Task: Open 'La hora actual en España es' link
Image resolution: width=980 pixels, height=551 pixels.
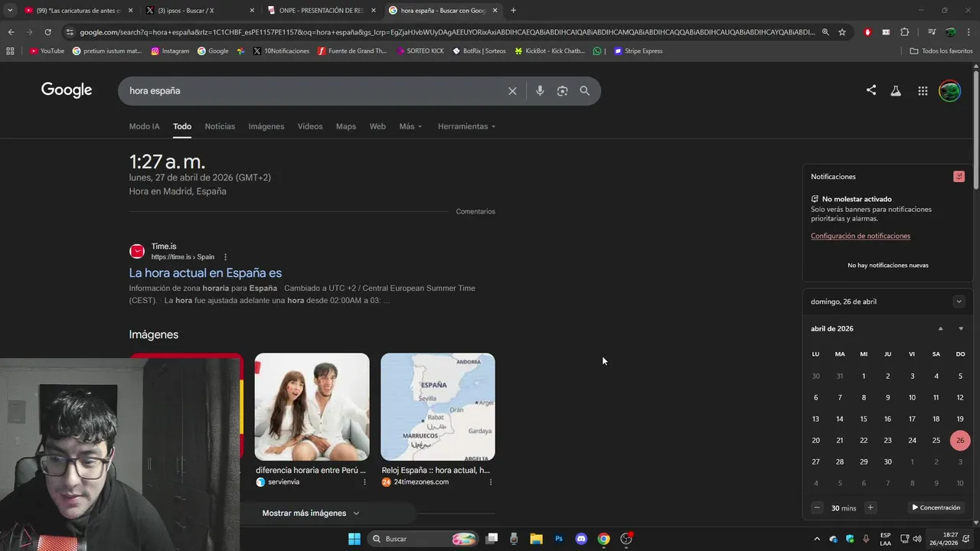Action: click(x=205, y=273)
